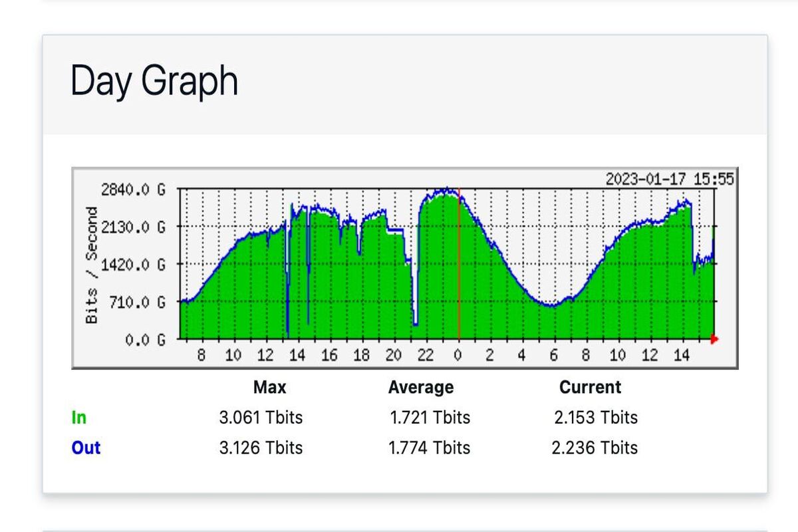Screen dimensions: 798x532
Task: Click the "18" hour label on x-axis
Action: coord(361,356)
